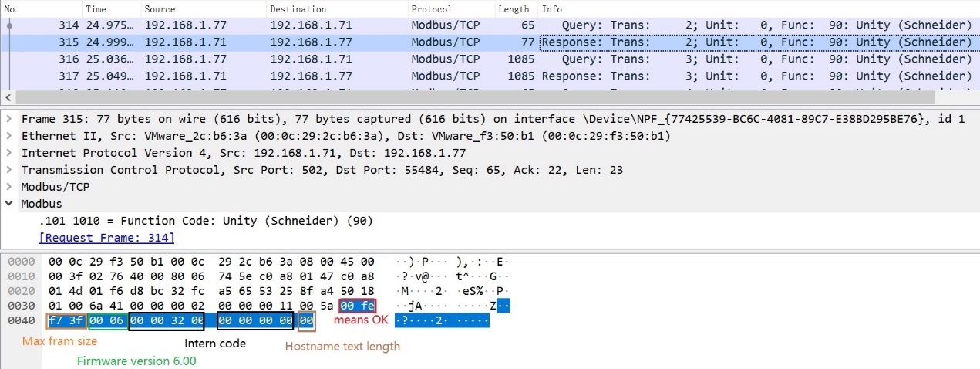Click the 00 fe bytes in hex dump
Viewport: 980px width, 369px height.
coord(358,306)
